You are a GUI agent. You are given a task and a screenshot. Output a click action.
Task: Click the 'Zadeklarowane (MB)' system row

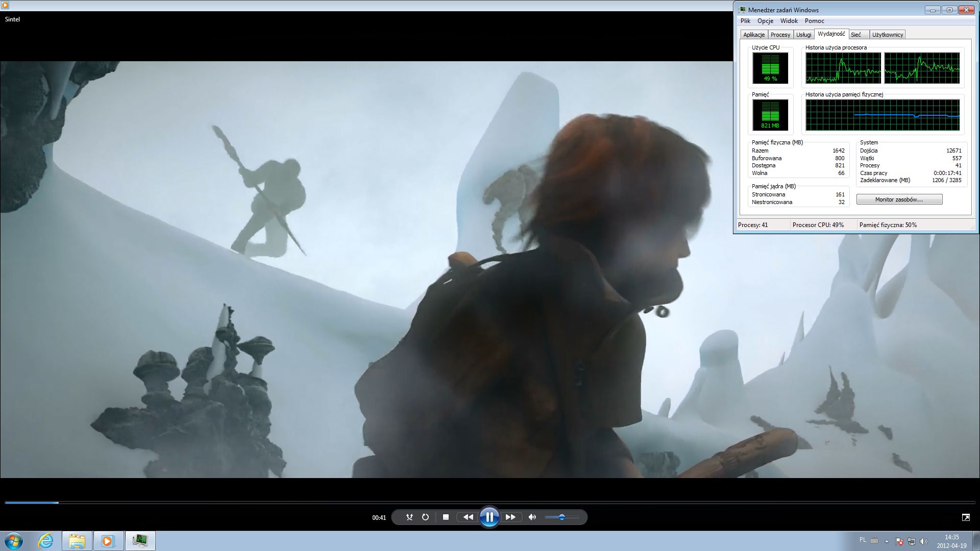(x=911, y=180)
